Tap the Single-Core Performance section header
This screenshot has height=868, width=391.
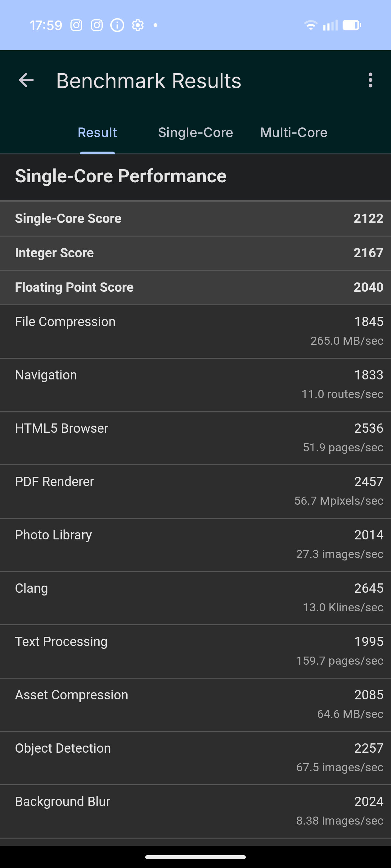(120, 176)
